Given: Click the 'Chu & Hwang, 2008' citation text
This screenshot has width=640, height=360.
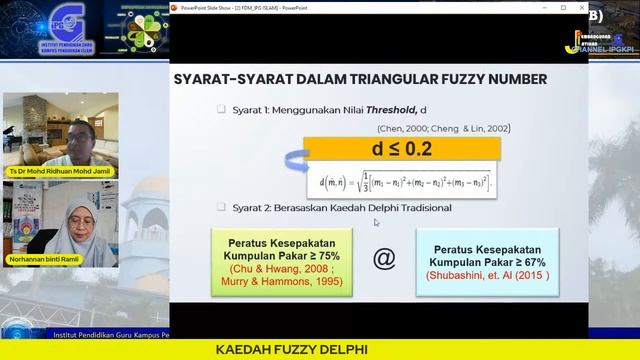Looking at the screenshot, I should pos(282,269).
